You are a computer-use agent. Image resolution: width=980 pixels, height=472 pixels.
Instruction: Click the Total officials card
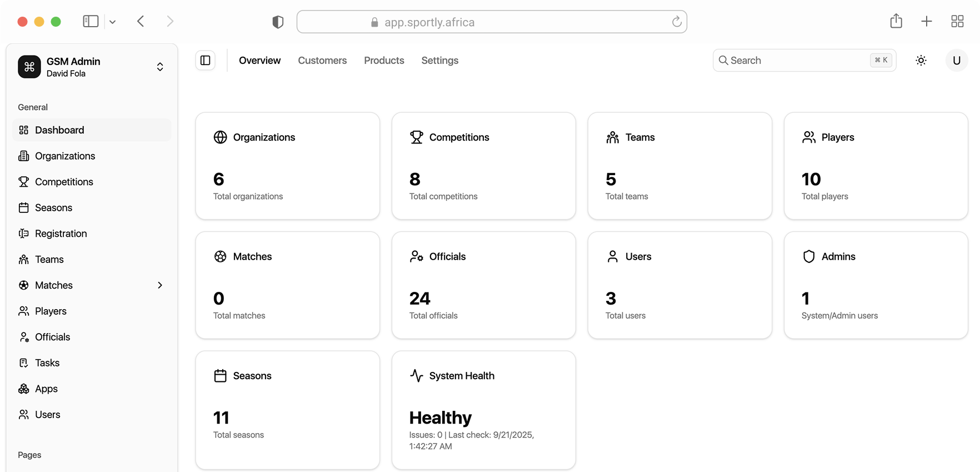483,285
